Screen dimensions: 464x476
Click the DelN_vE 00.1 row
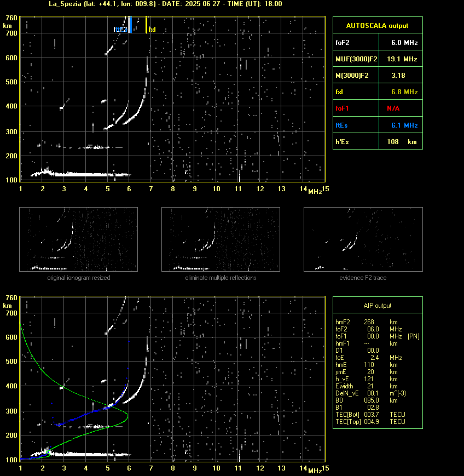point(370,393)
